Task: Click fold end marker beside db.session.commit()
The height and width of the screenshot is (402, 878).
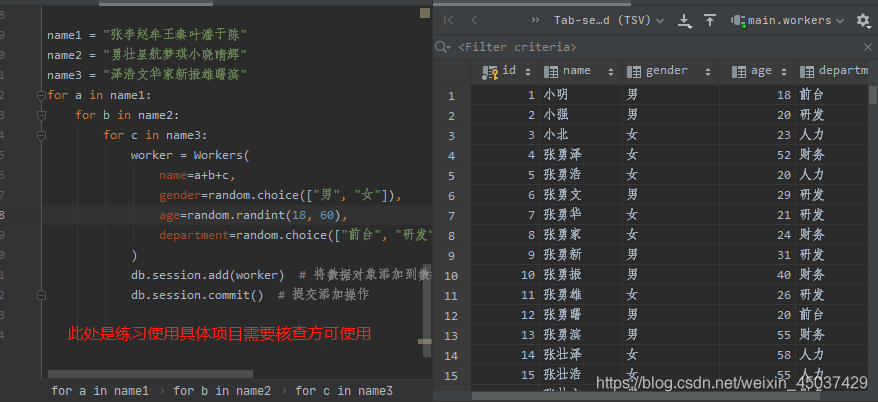Action: (41, 295)
